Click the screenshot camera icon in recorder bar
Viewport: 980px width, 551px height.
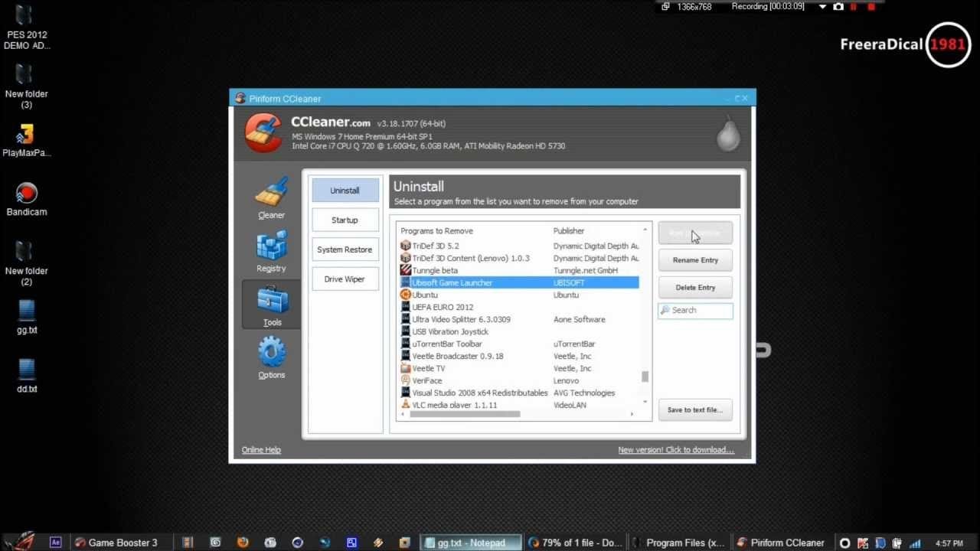tap(838, 7)
